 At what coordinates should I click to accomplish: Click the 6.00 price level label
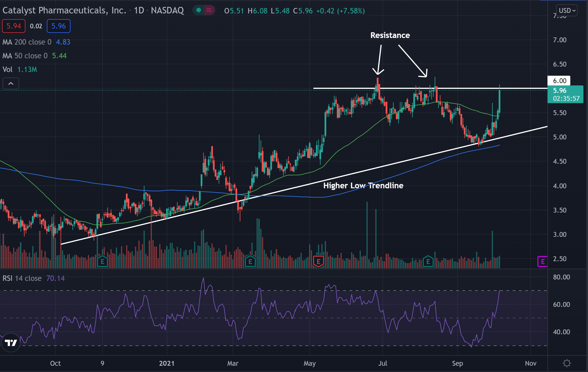pyautogui.click(x=559, y=81)
